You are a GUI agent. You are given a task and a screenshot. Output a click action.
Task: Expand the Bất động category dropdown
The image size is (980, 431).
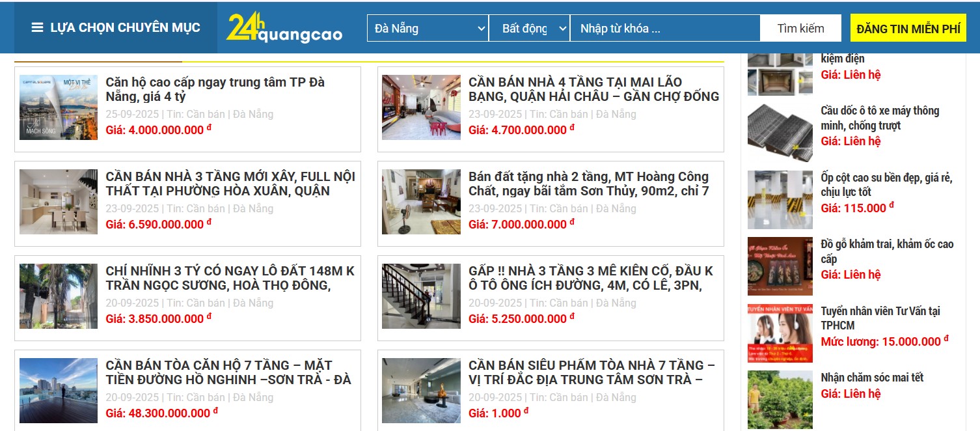click(529, 29)
